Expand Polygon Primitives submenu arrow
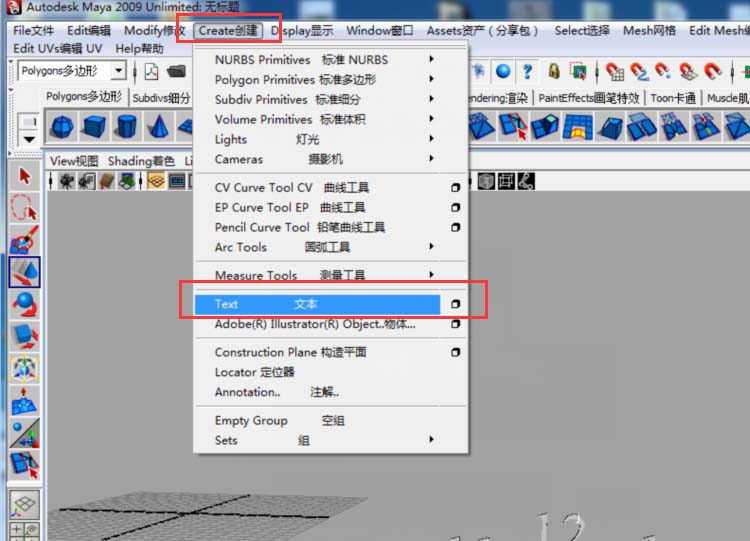Screen dimensions: 750x541 431,78
